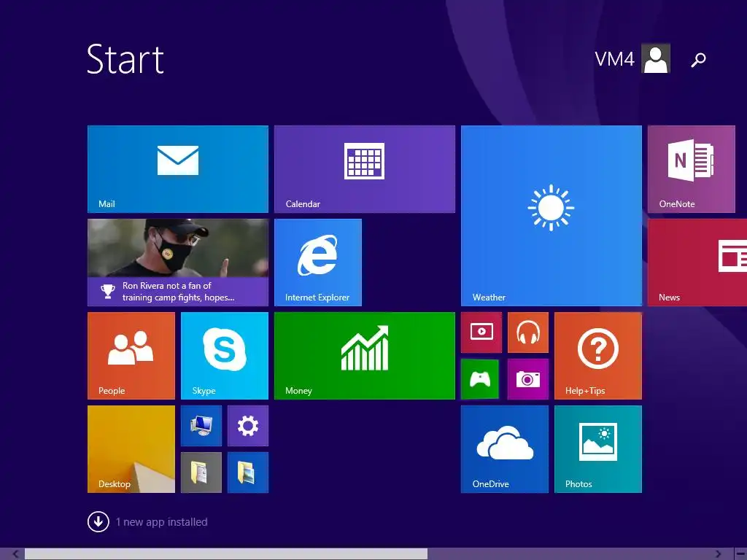
Task: Open the Music headphones tile
Action: [528, 332]
